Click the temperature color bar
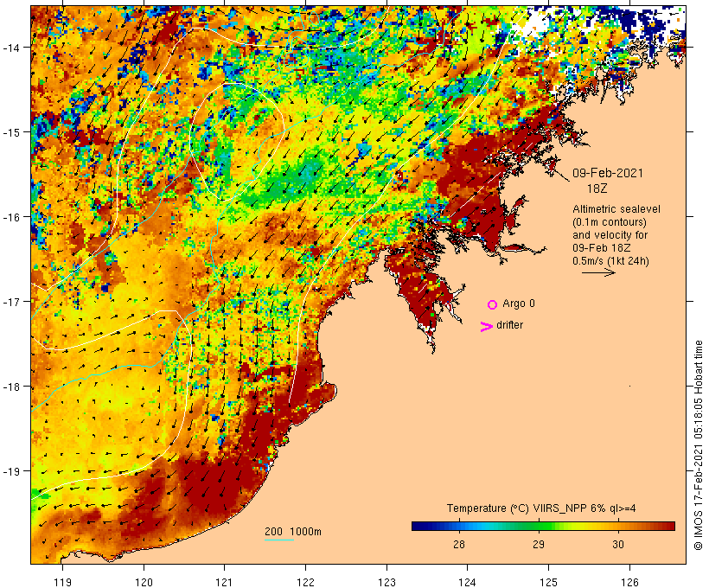Viewport: 709px width, 588px height. (x=543, y=526)
